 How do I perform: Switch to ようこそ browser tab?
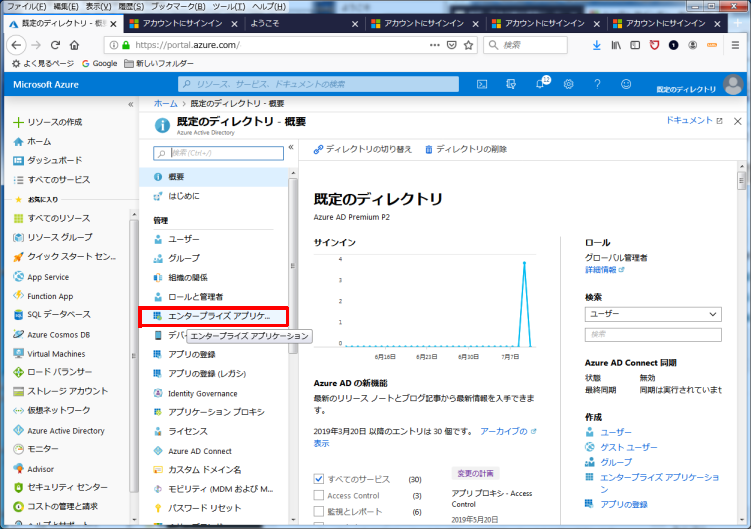[303, 23]
